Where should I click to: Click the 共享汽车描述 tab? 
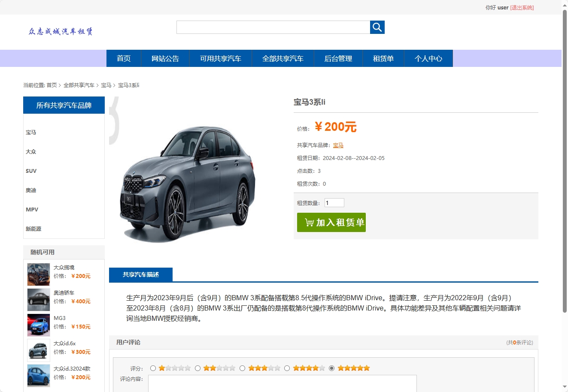[141, 274]
